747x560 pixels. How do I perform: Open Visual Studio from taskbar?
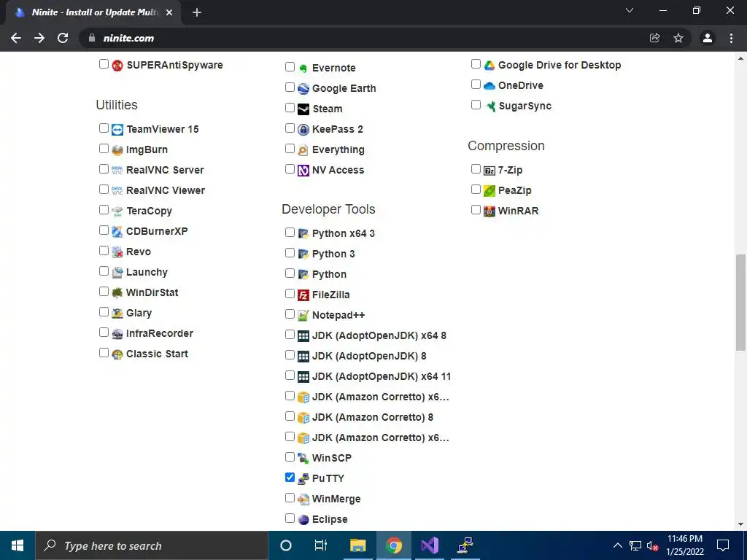click(x=429, y=545)
